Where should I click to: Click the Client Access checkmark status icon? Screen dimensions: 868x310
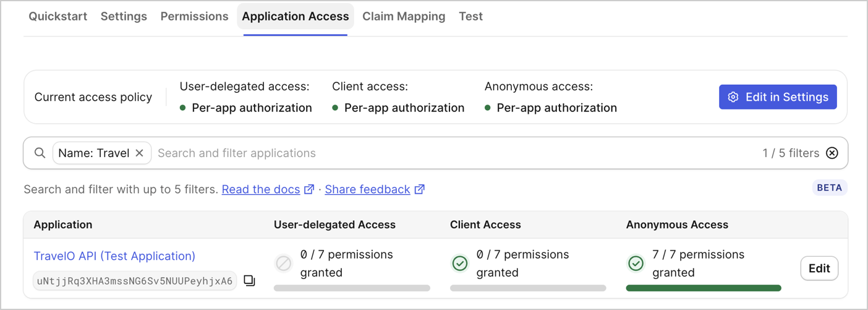tap(459, 264)
